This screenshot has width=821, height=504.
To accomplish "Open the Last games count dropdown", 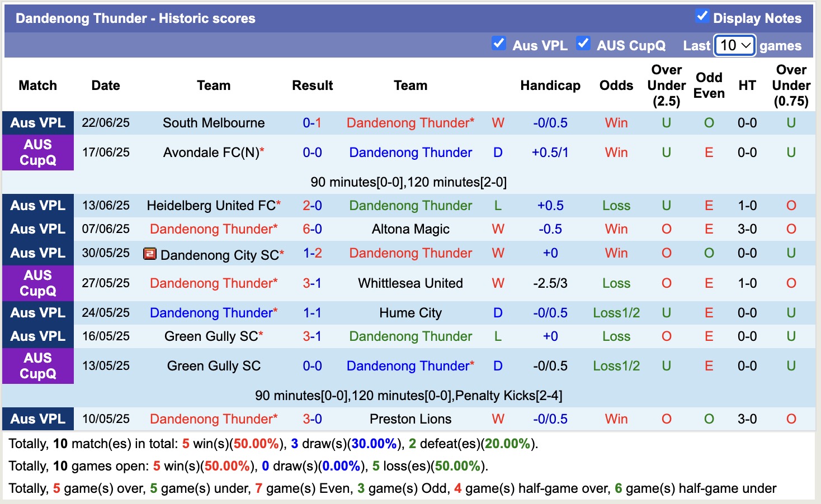I will [734, 45].
